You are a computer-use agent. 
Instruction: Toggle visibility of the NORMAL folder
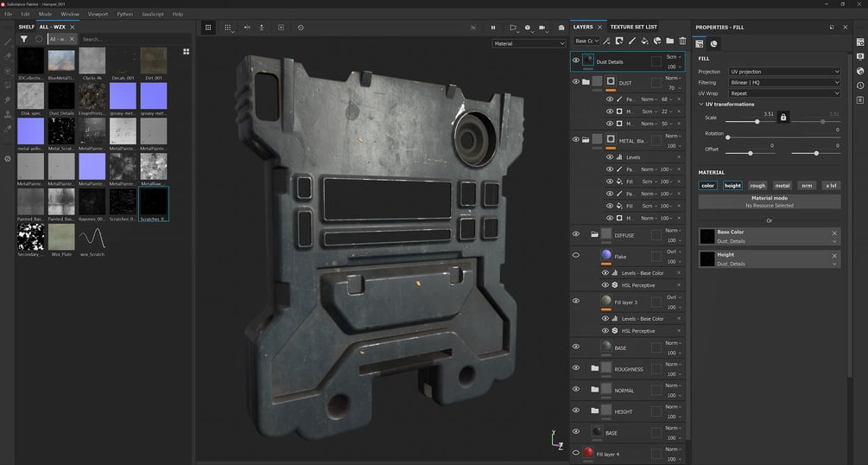[576, 389]
